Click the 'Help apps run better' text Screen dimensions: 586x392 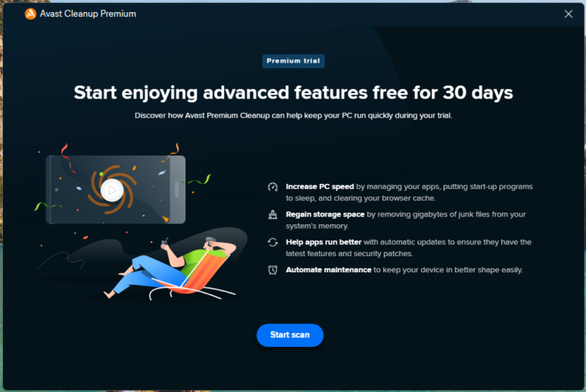324,242
